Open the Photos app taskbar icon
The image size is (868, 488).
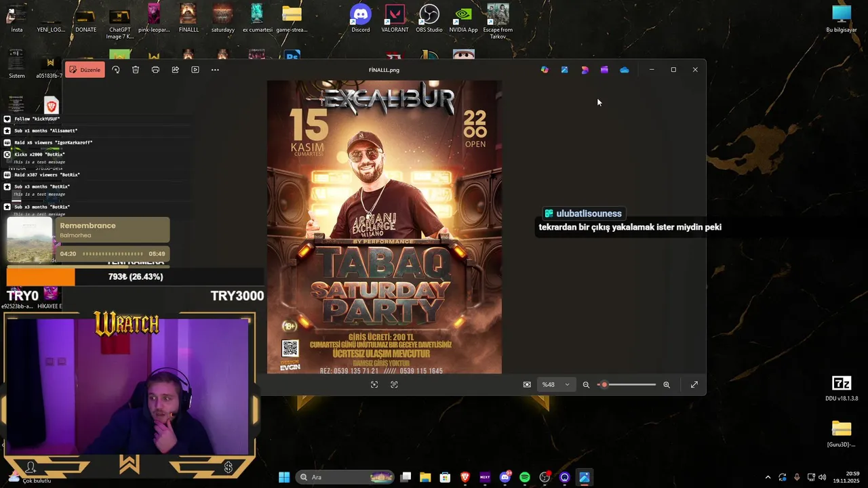pyautogui.click(x=585, y=477)
